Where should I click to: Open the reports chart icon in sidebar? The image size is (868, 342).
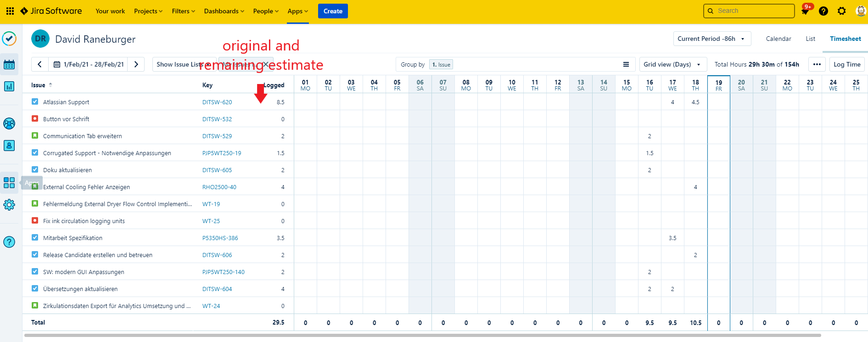point(9,86)
